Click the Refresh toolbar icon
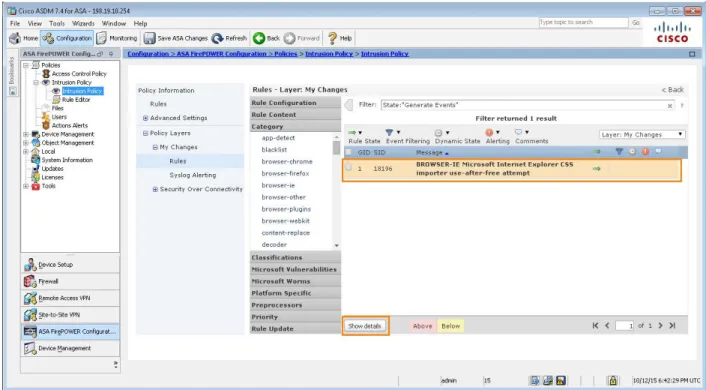 tap(217, 38)
